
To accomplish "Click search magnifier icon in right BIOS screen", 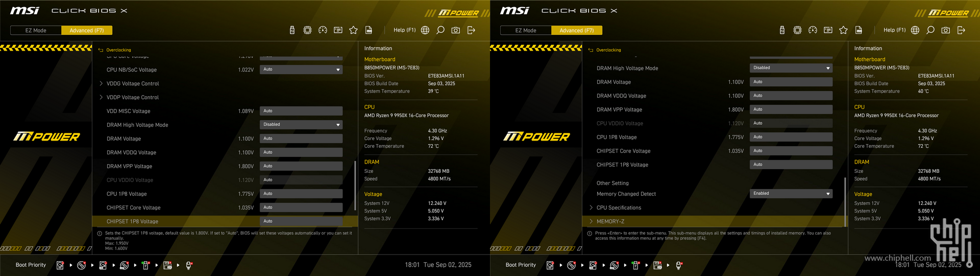I will click(x=930, y=30).
